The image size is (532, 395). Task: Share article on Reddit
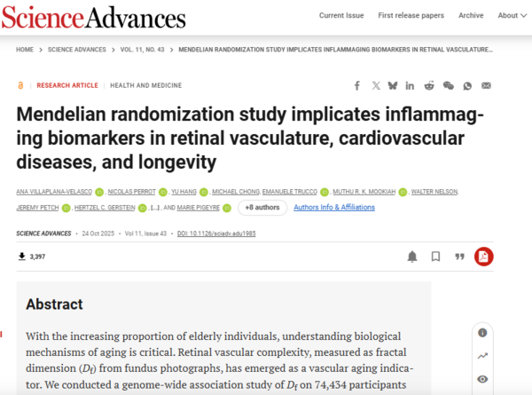[429, 85]
